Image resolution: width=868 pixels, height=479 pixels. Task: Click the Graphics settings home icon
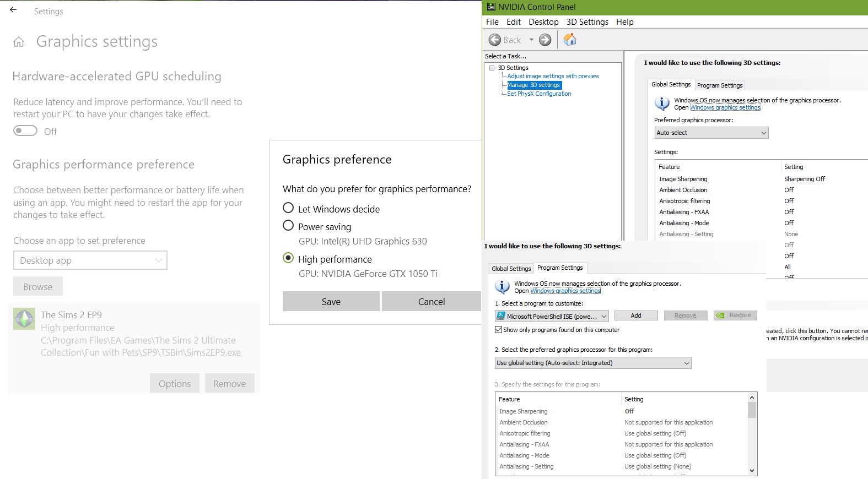point(19,42)
